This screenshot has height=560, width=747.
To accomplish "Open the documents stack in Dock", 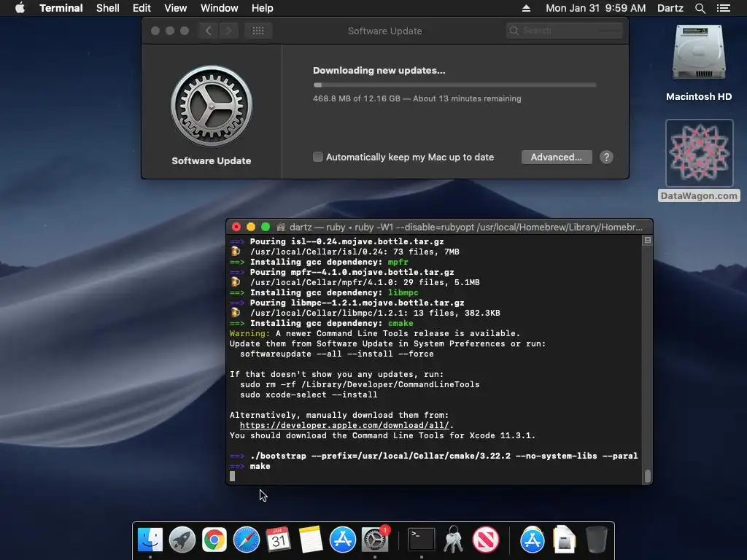I will tap(564, 540).
